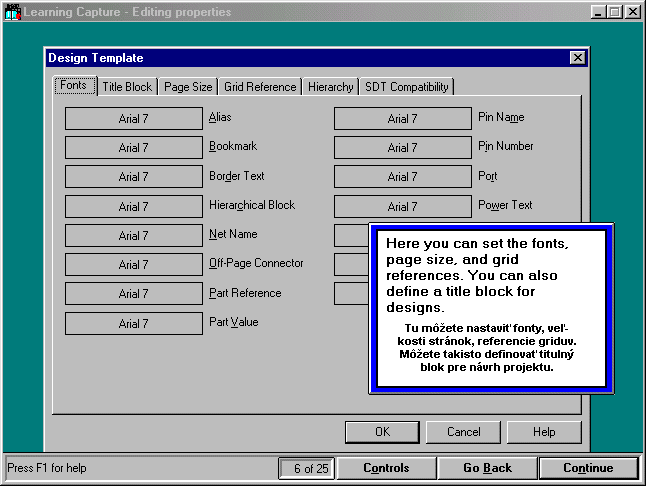Click the Hierarchical Block font button
Viewport: 646px width, 486px height.
tap(133, 207)
